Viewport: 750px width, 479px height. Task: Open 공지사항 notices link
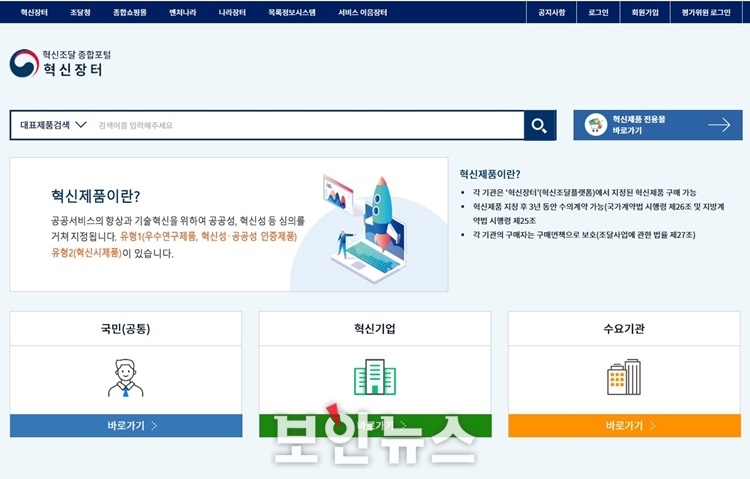[551, 12]
